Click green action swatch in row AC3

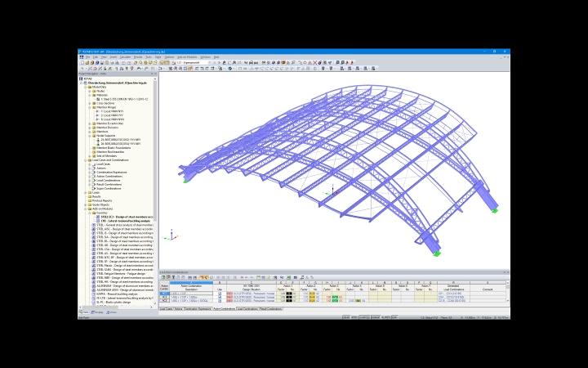pos(335,300)
